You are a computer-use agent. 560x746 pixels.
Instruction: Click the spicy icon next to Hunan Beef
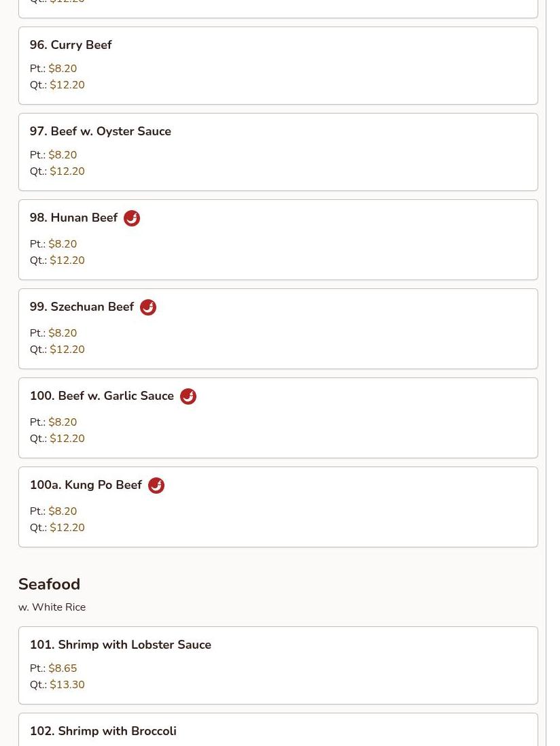(132, 218)
